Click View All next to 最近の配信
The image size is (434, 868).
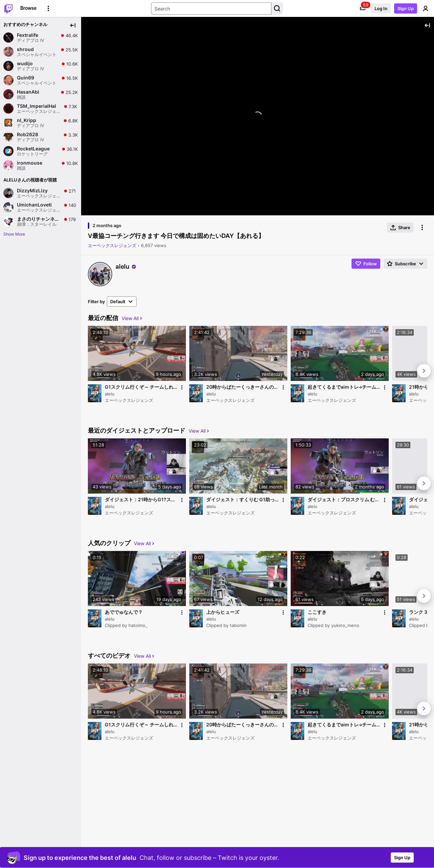(x=132, y=318)
